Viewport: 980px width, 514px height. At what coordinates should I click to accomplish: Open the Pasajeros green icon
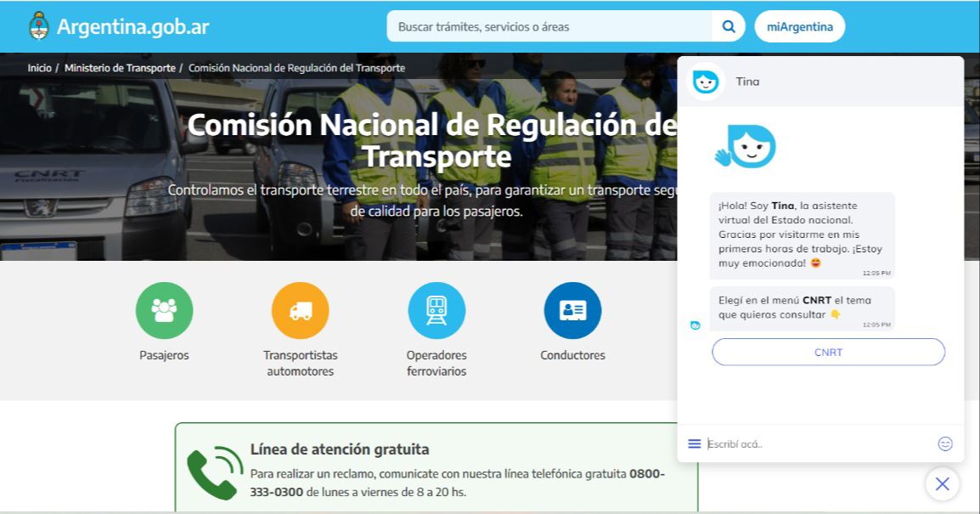pyautogui.click(x=164, y=310)
